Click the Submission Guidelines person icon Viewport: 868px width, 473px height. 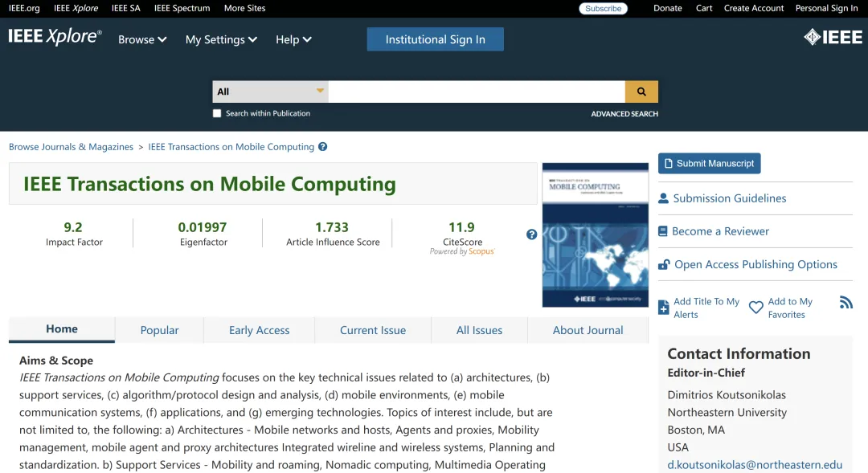point(662,198)
